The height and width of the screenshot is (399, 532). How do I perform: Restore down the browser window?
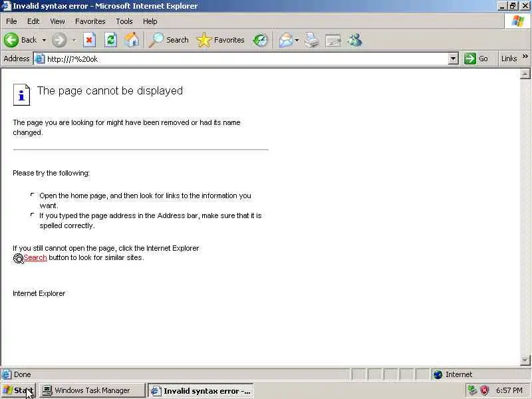513,6
